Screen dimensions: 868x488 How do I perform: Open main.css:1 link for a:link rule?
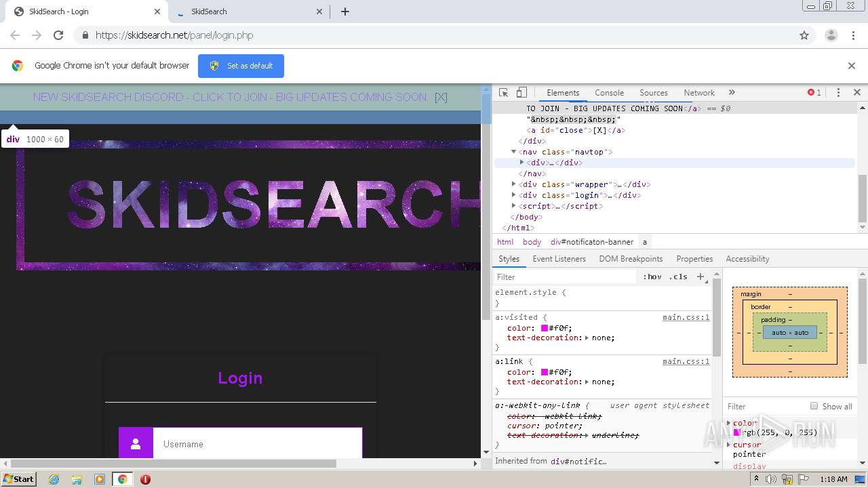point(686,361)
